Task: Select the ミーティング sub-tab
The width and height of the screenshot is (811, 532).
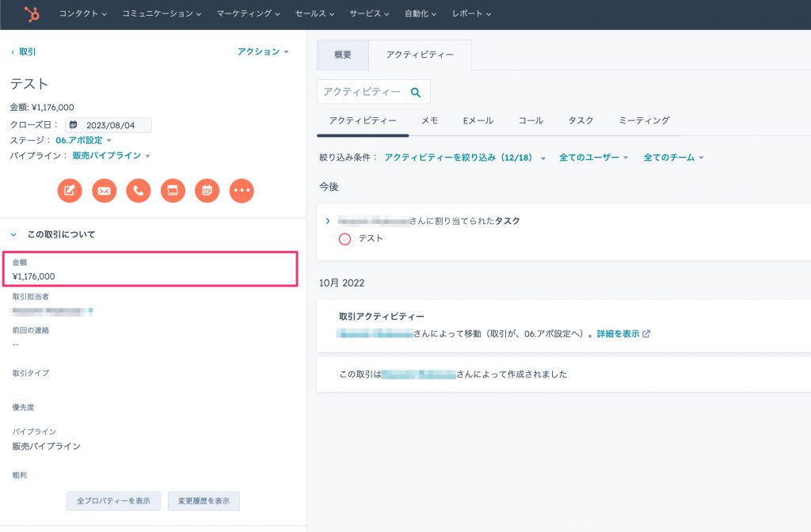Action: 644,120
